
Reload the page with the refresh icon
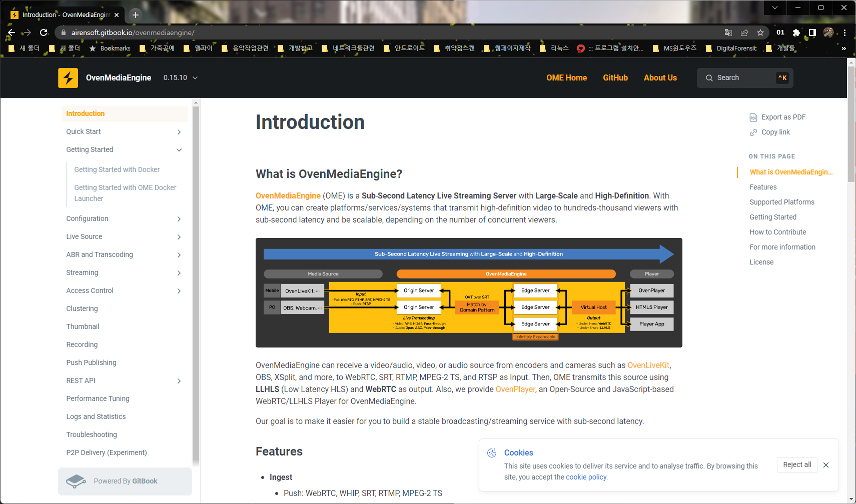[44, 32]
